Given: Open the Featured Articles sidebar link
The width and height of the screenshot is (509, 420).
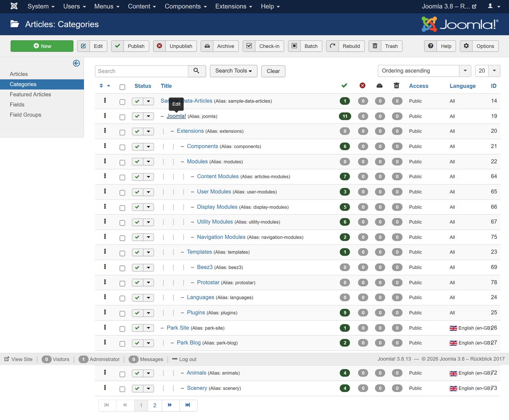Looking at the screenshot, I should coord(31,94).
